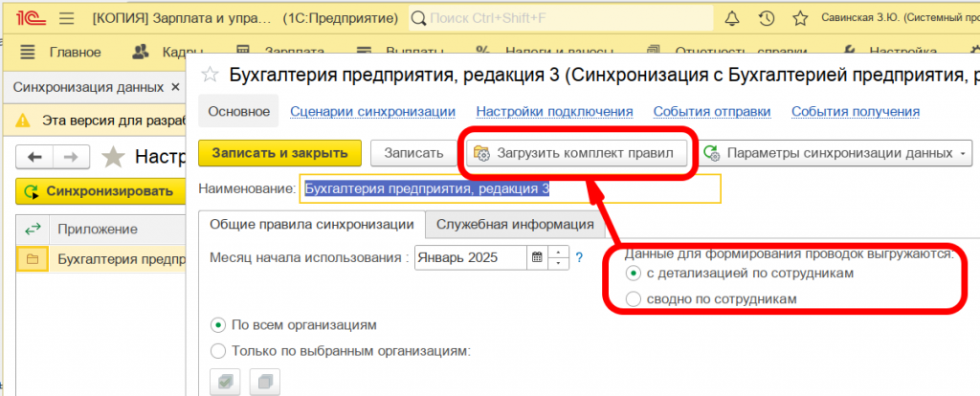The height and width of the screenshot is (396, 980).
Task: Open favorites star in top bar
Action: click(x=800, y=19)
